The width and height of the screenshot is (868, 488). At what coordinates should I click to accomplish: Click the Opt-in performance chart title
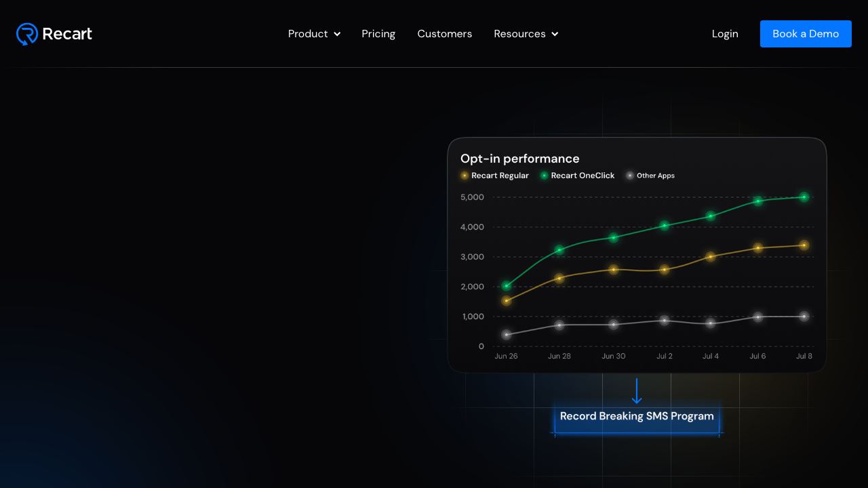[520, 159]
